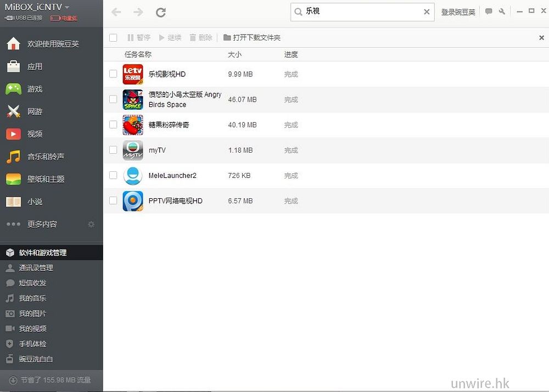
Task: Tick the checkbox for 乐视影视HD
Action: (x=113, y=74)
